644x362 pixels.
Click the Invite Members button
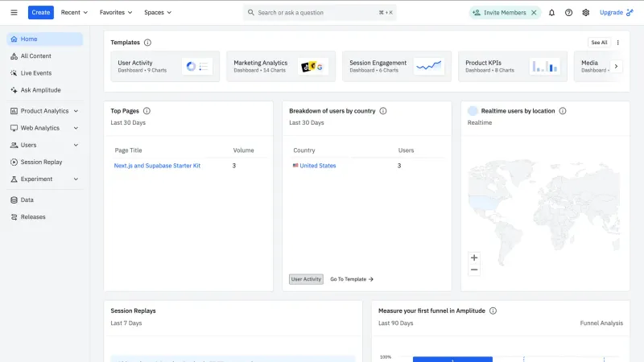click(499, 13)
